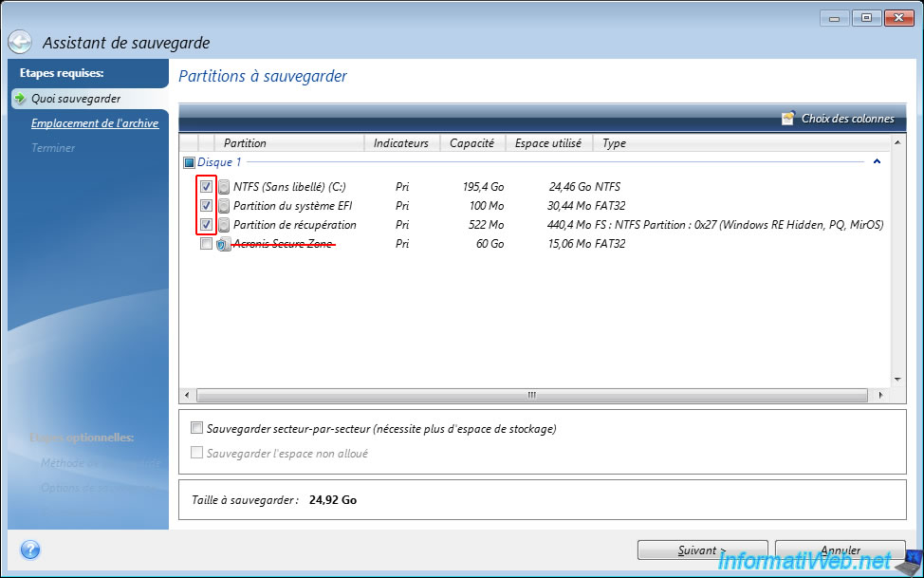Sort by the Capacité column header

(471, 143)
